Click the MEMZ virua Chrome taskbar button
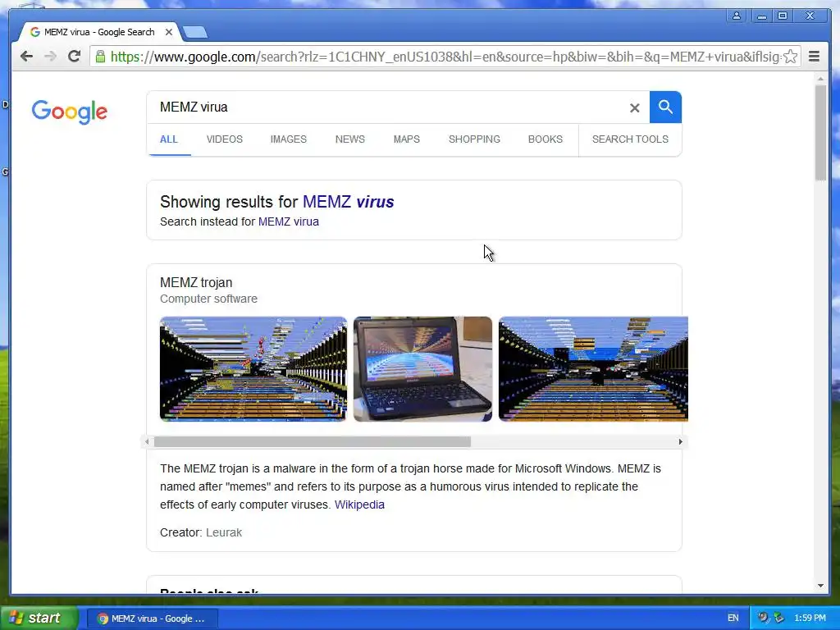The image size is (840, 630). [152, 619]
